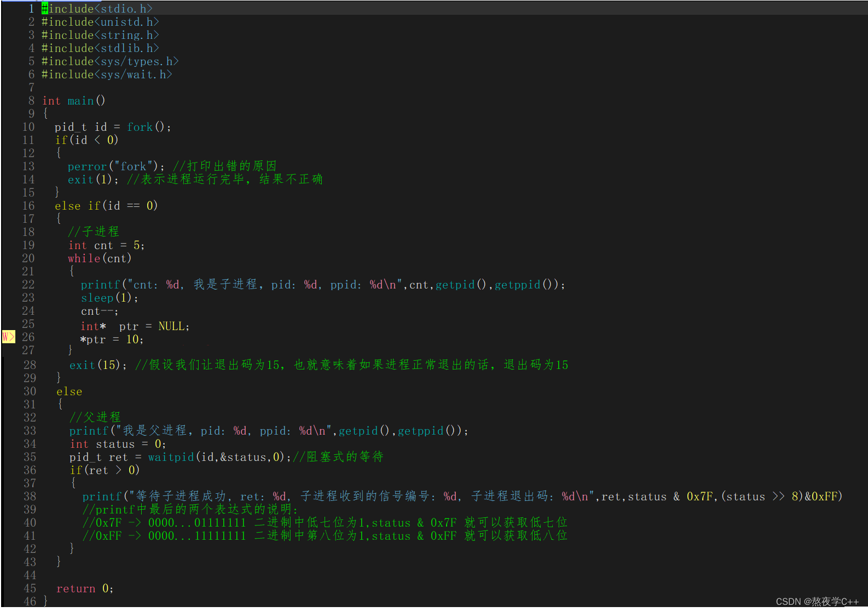Click the else keyword on line 30
Image resolution: width=868 pixels, height=612 pixels.
[x=70, y=391]
